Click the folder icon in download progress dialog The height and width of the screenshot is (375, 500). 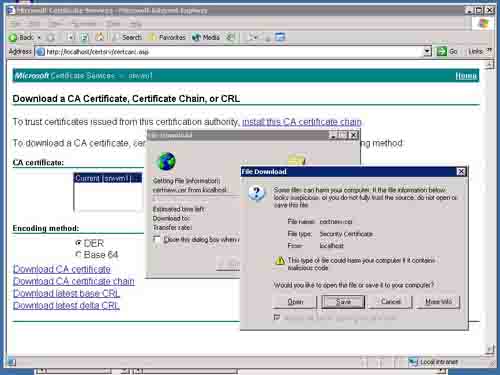(x=296, y=160)
